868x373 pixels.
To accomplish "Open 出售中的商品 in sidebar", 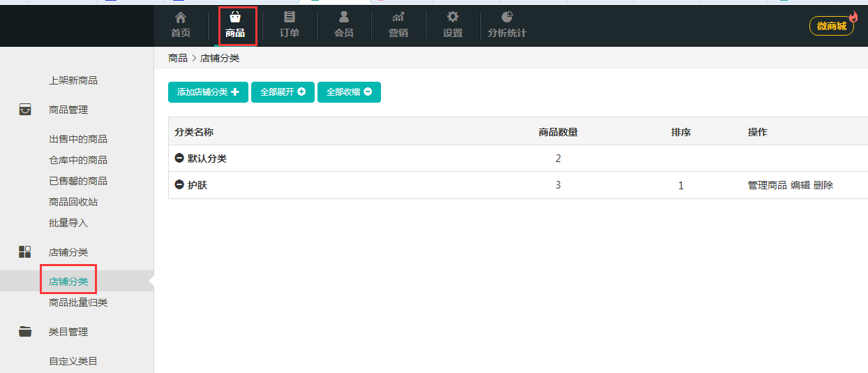I will pos(78,139).
